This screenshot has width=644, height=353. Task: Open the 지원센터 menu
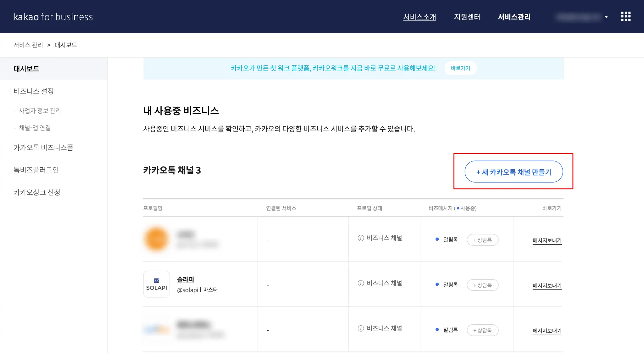point(467,17)
